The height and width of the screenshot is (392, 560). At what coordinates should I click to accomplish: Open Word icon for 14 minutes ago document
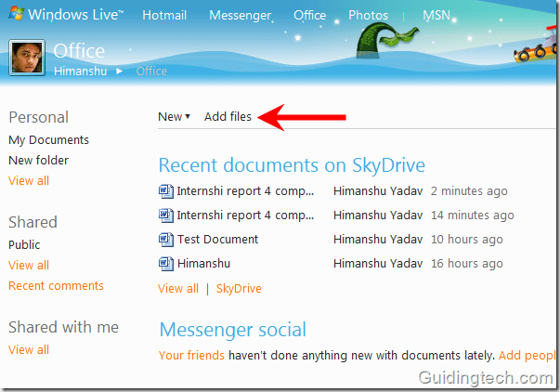pos(166,216)
